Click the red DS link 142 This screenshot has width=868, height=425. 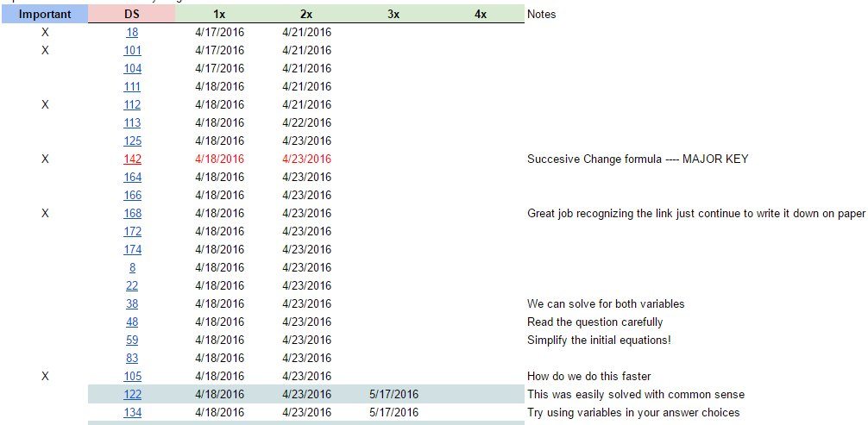coord(132,159)
